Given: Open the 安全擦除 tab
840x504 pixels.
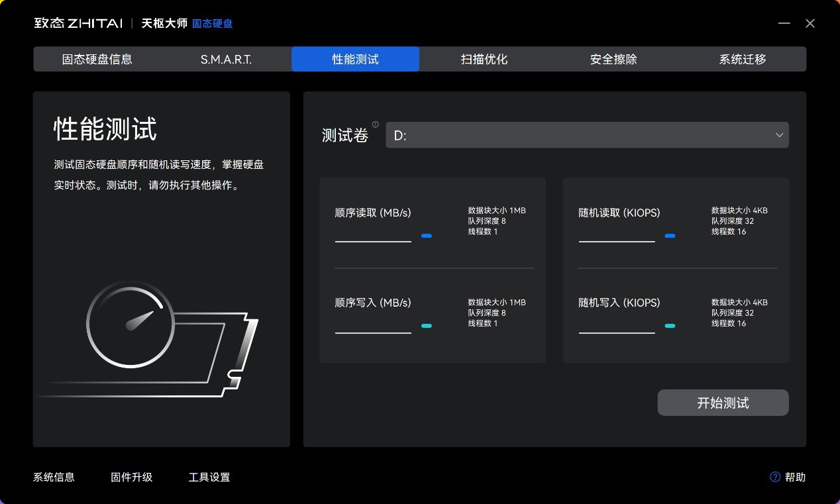Looking at the screenshot, I should click(613, 59).
